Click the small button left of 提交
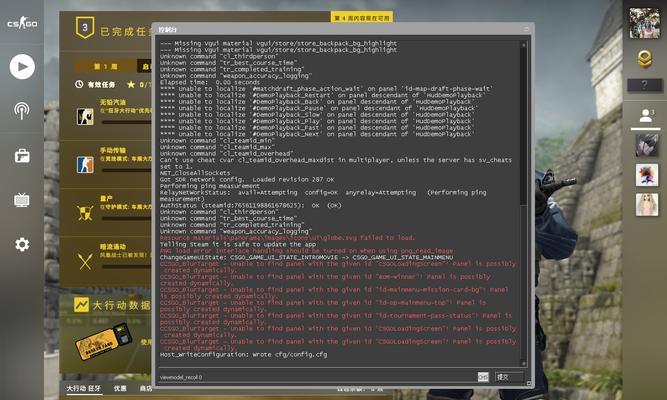 coord(483,377)
